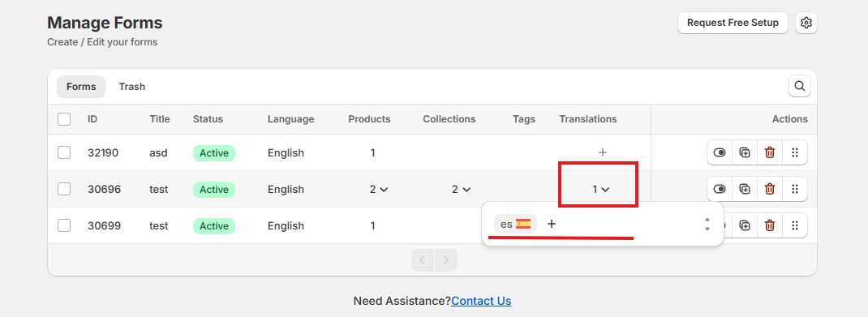This screenshot has height=317, width=868.
Task: Expand the Products dropdown for form 30696
Action: coord(379,189)
